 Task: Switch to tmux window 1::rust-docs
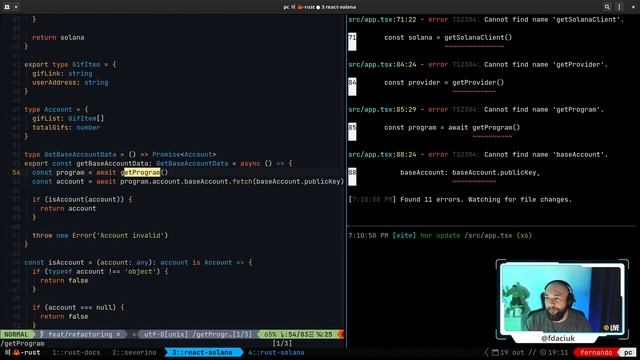[76, 352]
